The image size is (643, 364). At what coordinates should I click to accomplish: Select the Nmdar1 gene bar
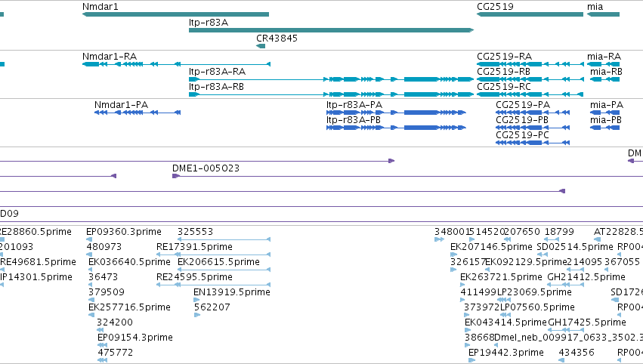tap(175, 14)
